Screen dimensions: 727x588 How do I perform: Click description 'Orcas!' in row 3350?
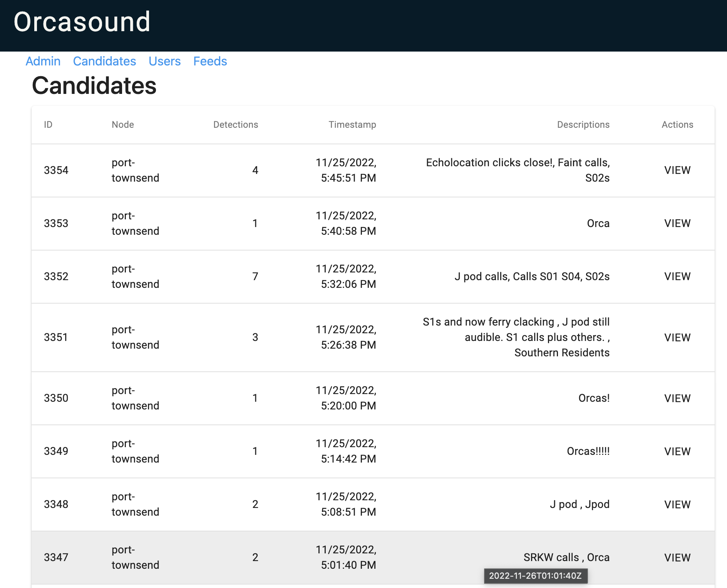click(x=594, y=398)
